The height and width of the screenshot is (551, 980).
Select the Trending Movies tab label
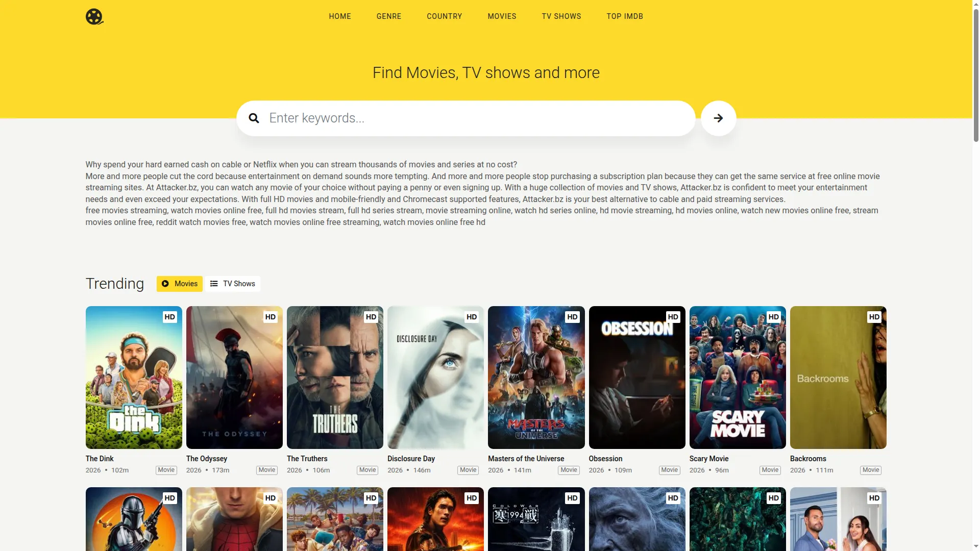(x=186, y=284)
